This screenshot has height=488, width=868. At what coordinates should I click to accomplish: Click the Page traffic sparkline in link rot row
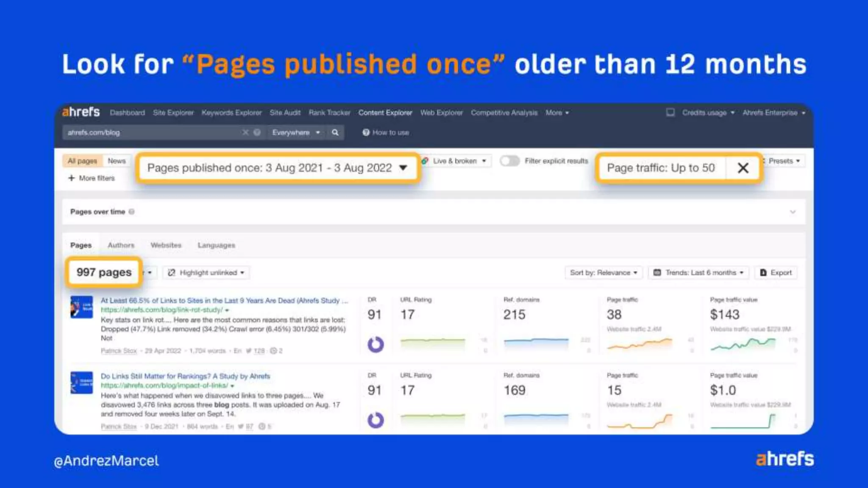pos(640,344)
